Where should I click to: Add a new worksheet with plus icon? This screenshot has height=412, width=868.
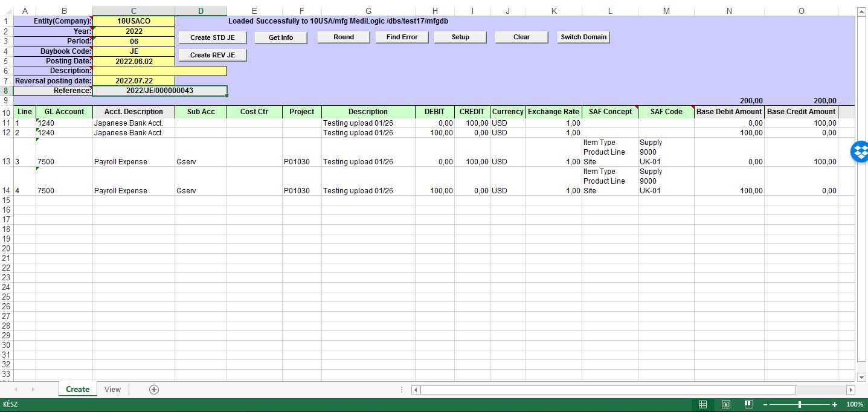click(153, 390)
